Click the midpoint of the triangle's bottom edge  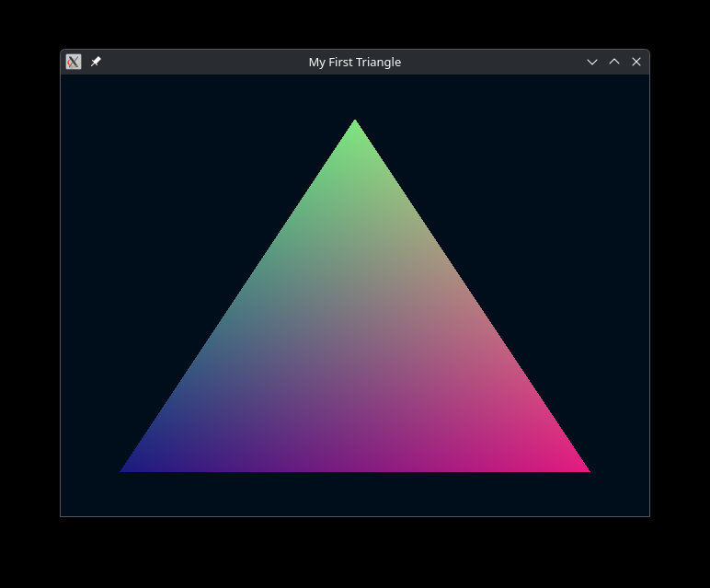(355, 469)
